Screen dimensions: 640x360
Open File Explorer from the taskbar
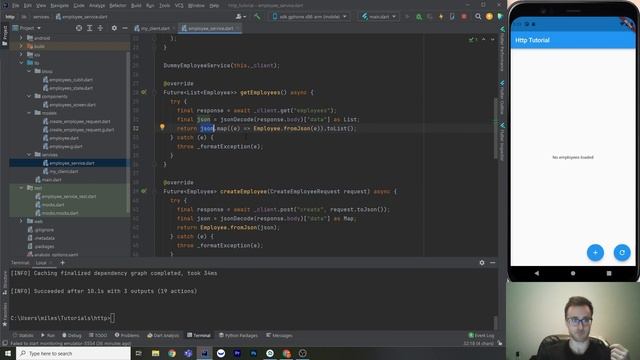156,353
